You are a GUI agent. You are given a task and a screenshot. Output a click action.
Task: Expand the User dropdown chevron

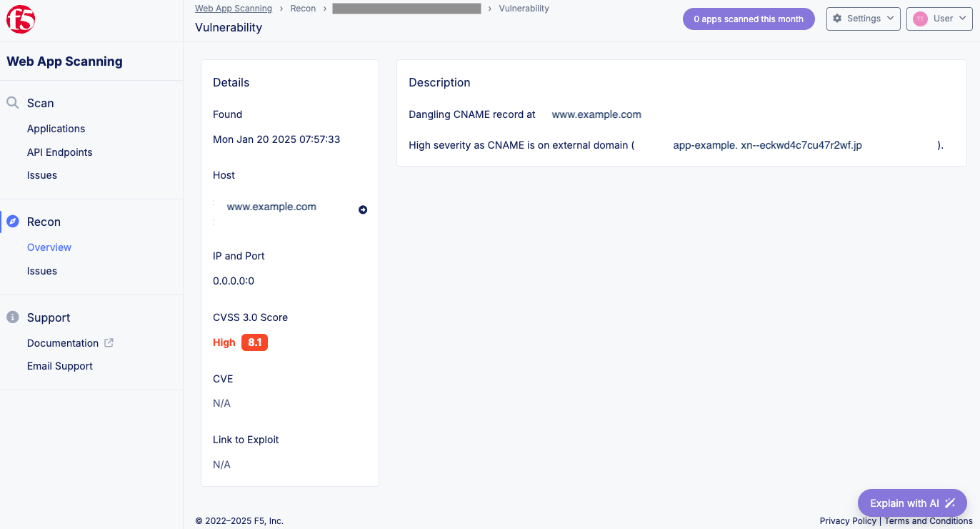pyautogui.click(x=962, y=19)
